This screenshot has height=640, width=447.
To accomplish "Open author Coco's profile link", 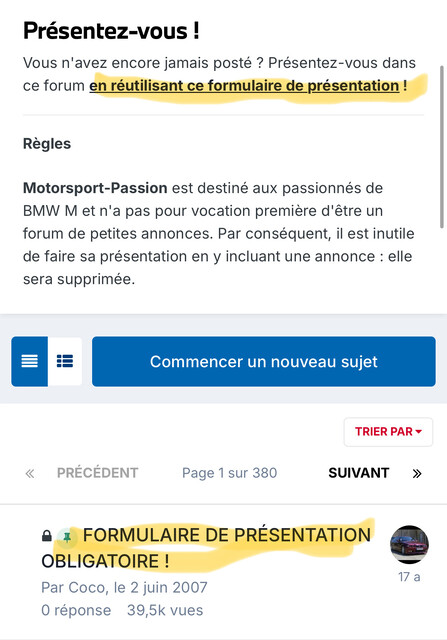I will click(86, 587).
